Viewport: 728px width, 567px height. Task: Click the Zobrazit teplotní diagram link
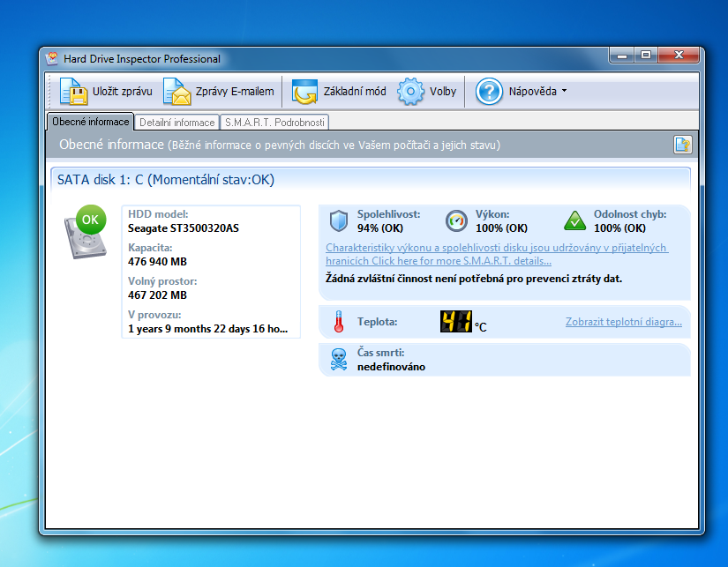point(623,322)
